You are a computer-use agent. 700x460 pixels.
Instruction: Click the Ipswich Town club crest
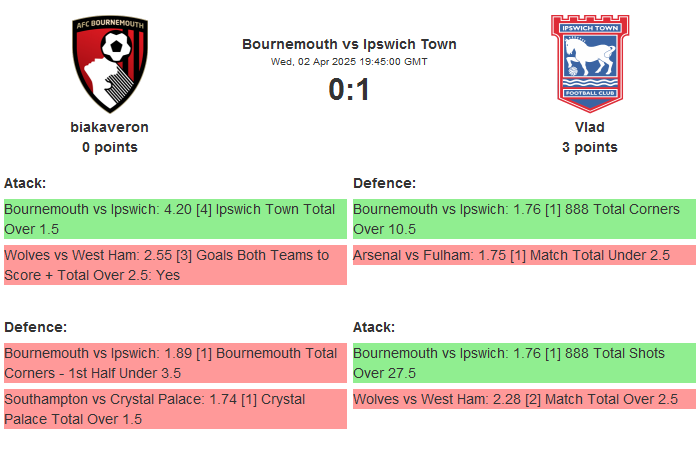coord(589,64)
